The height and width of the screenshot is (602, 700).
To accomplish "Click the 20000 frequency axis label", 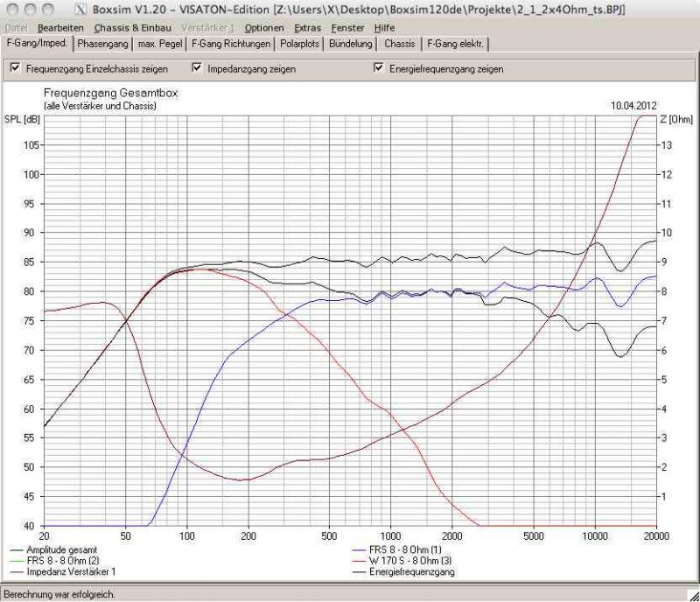I will [656, 535].
